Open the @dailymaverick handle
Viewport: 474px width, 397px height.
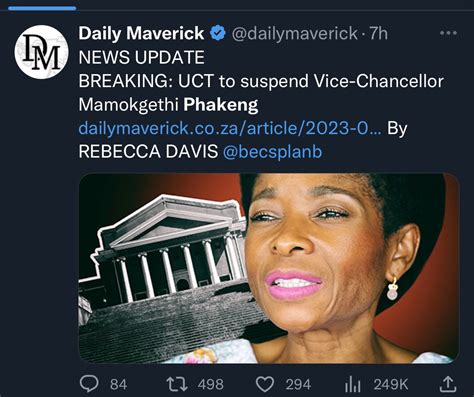point(295,33)
